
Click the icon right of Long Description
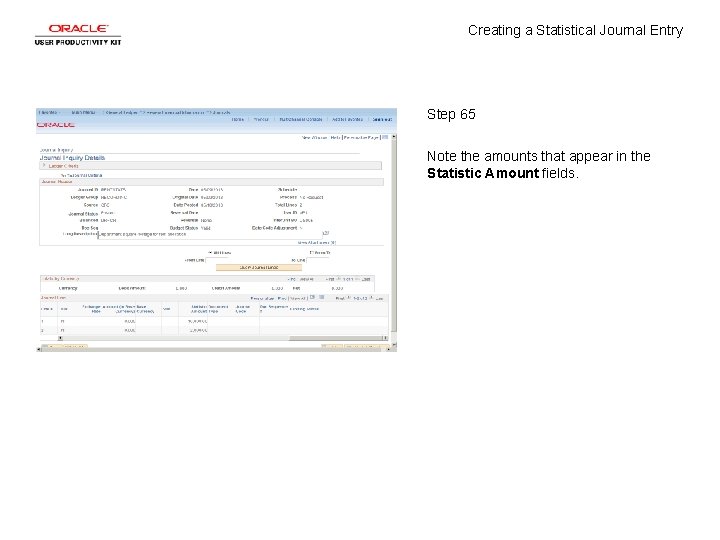point(326,233)
